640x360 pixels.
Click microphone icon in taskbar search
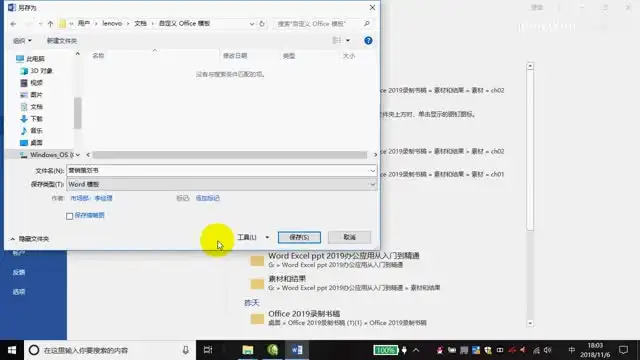click(x=186, y=350)
